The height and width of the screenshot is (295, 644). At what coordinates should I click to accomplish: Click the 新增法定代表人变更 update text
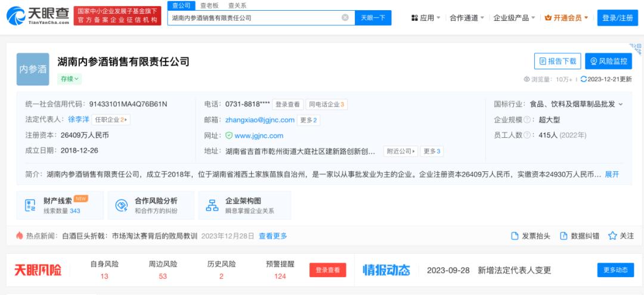pyautogui.click(x=514, y=271)
